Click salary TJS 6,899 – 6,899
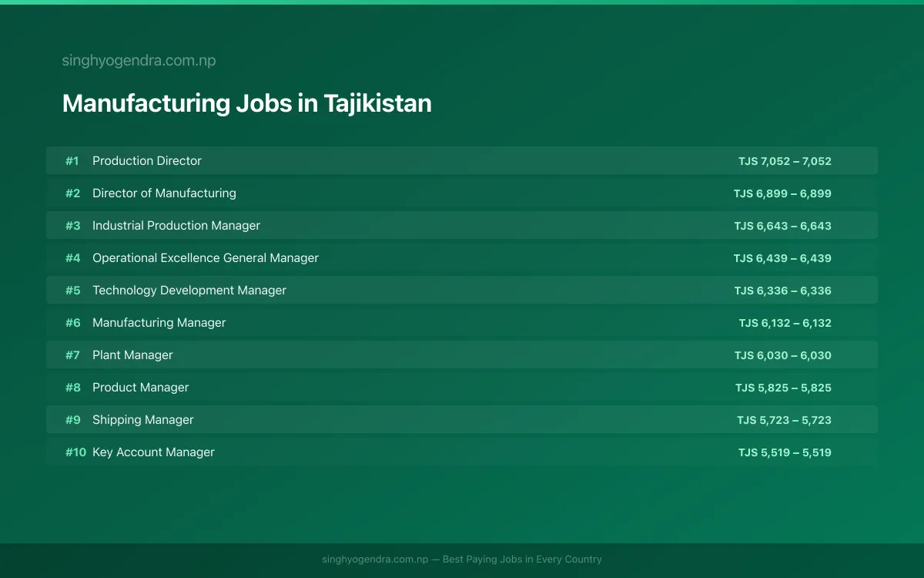Image resolution: width=924 pixels, height=578 pixels. (782, 193)
